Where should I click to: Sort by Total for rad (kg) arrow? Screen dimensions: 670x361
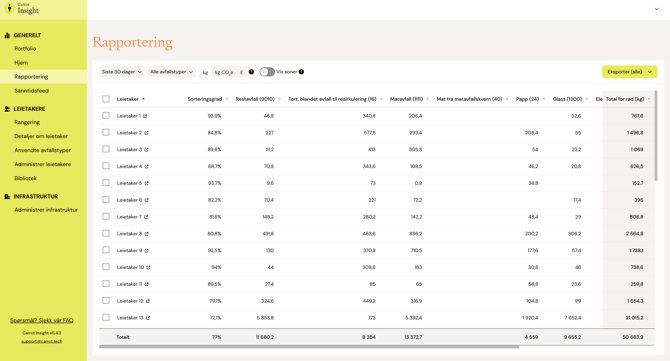(x=649, y=99)
